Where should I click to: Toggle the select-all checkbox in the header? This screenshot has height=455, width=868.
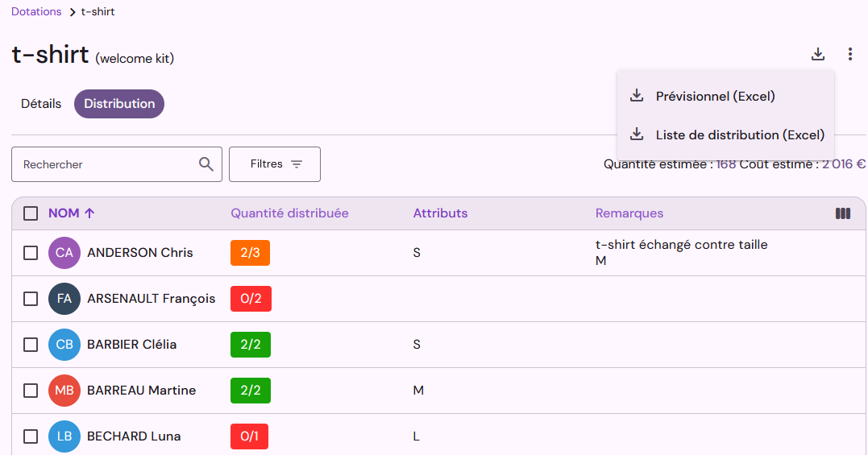pyautogui.click(x=31, y=213)
